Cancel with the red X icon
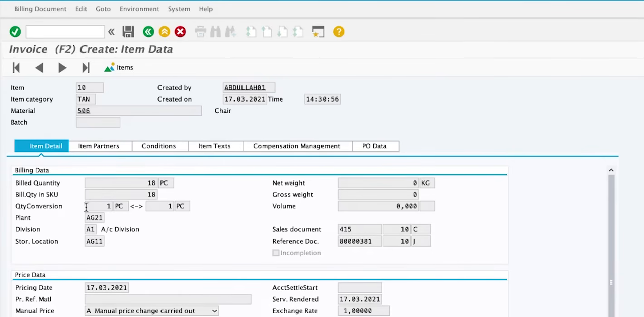The height and width of the screenshot is (317, 644). tap(180, 32)
